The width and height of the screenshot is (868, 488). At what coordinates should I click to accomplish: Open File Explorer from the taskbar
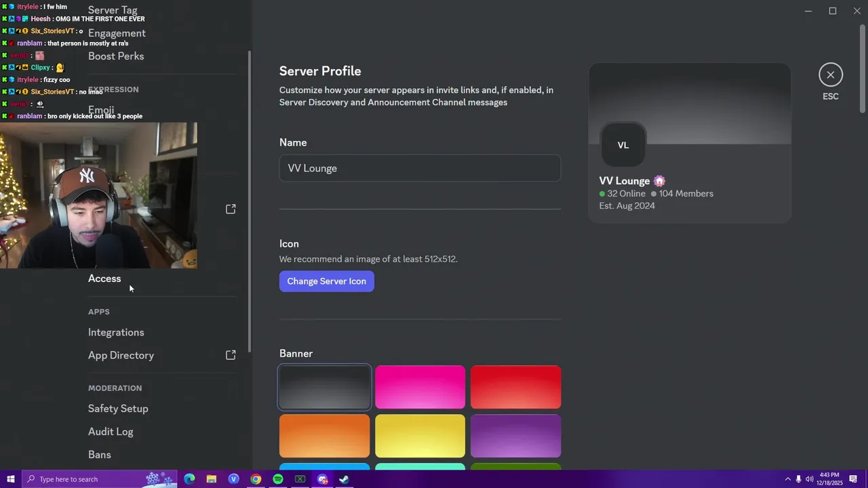[x=212, y=479]
